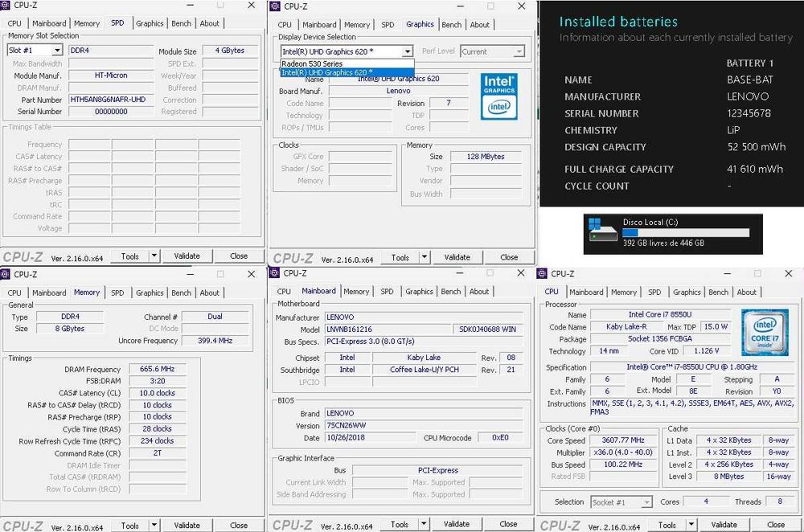Open the About tab in Graphics window
The height and width of the screenshot is (532, 804).
(479, 24)
